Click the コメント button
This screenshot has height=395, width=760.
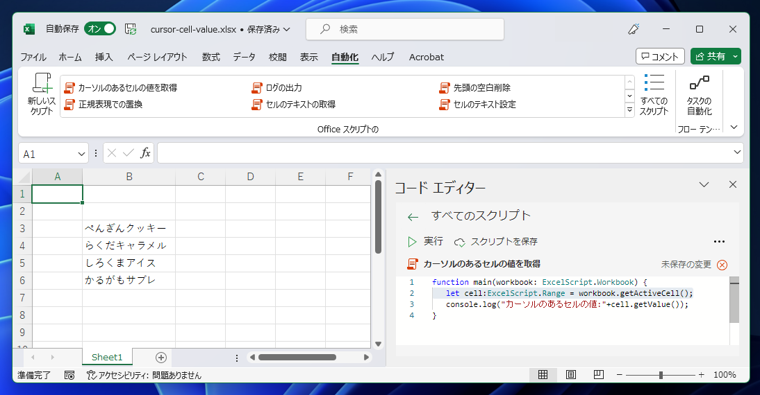pyautogui.click(x=660, y=57)
